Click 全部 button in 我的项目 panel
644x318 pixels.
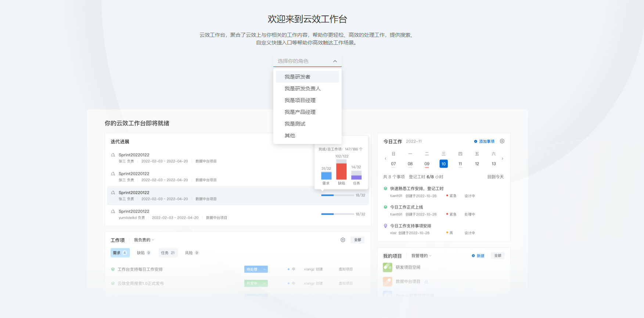point(498,256)
